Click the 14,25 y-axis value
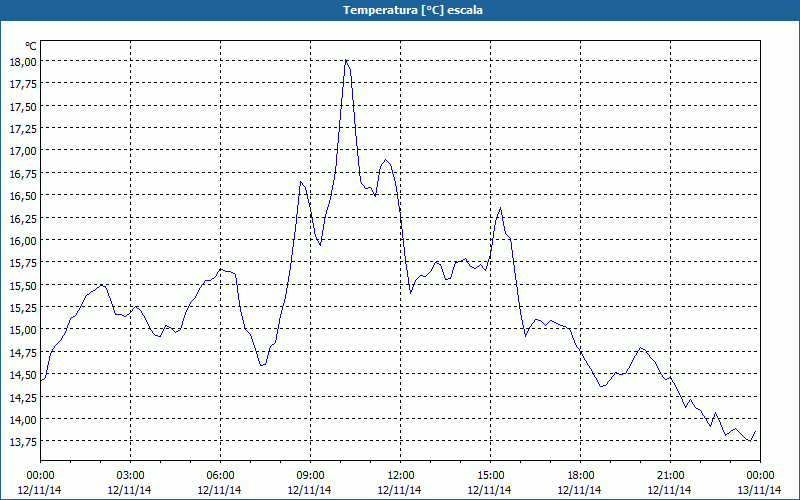 (x=23, y=396)
